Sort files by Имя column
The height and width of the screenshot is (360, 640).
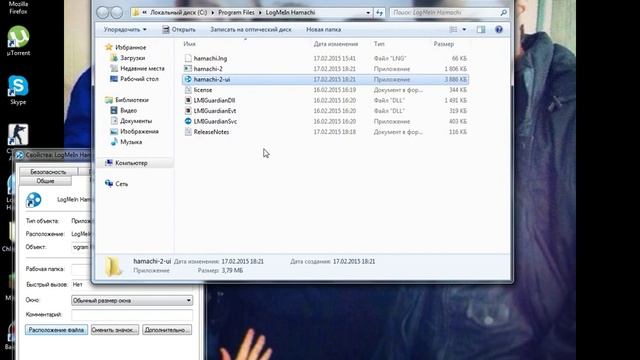(x=189, y=44)
